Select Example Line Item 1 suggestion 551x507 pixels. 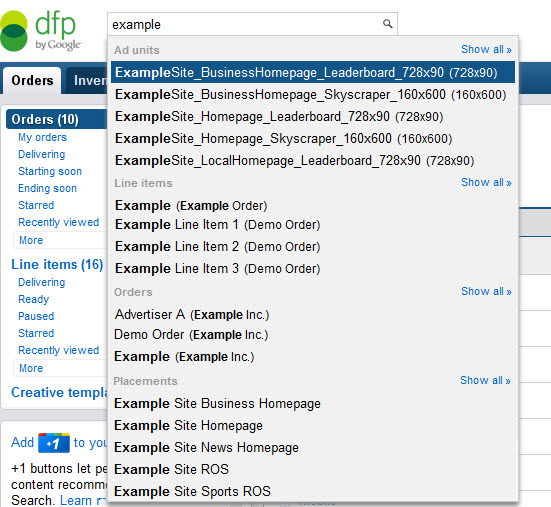(x=313, y=225)
